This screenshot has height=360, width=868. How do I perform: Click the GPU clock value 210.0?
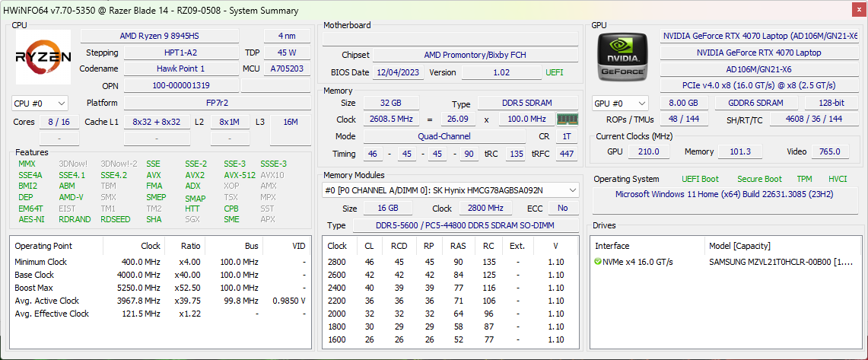point(648,151)
